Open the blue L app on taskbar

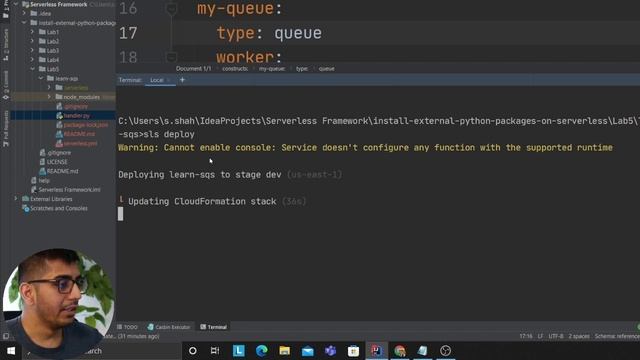click(239, 351)
